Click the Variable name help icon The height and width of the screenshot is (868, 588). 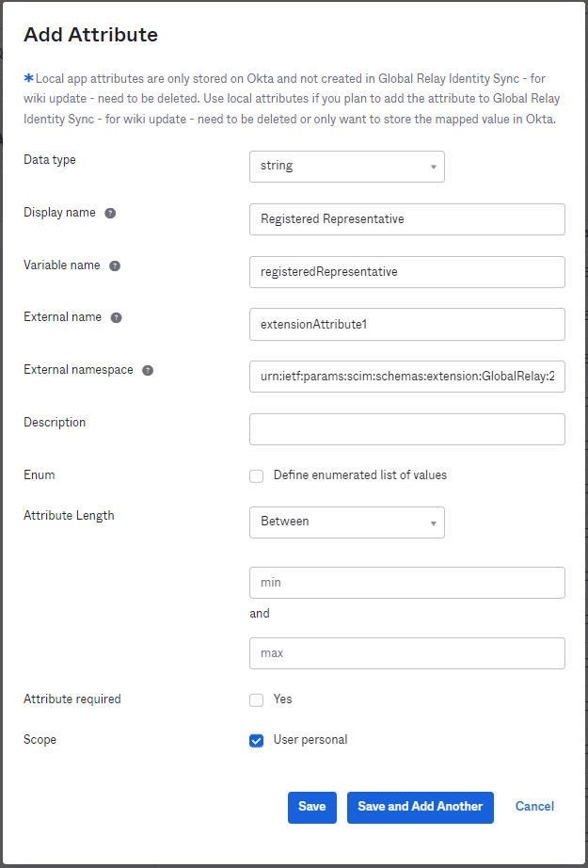tap(114, 265)
